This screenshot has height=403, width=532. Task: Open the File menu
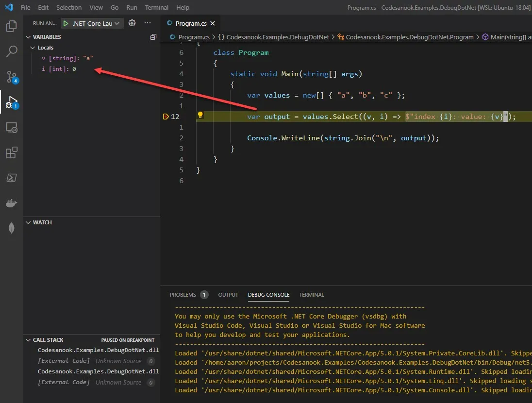coord(25,7)
